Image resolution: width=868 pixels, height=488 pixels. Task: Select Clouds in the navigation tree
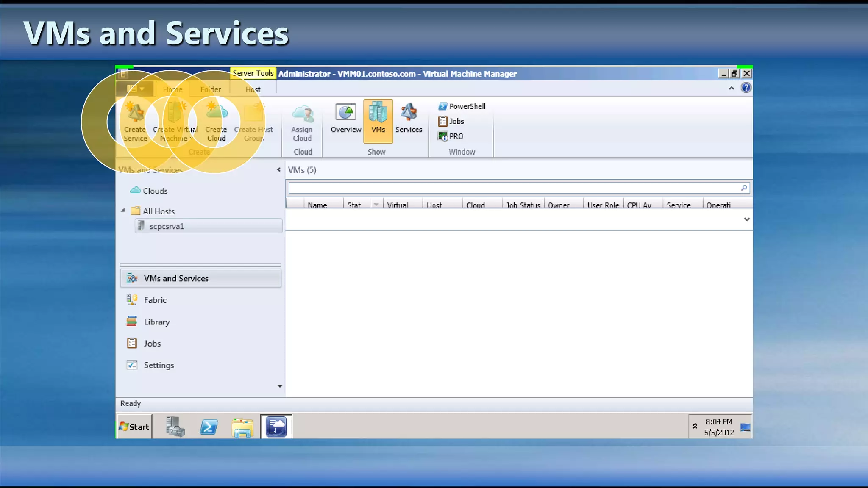click(149, 191)
